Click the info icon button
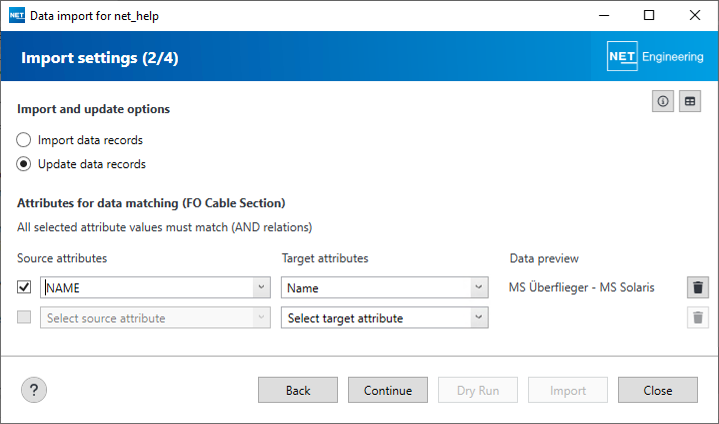 663,102
